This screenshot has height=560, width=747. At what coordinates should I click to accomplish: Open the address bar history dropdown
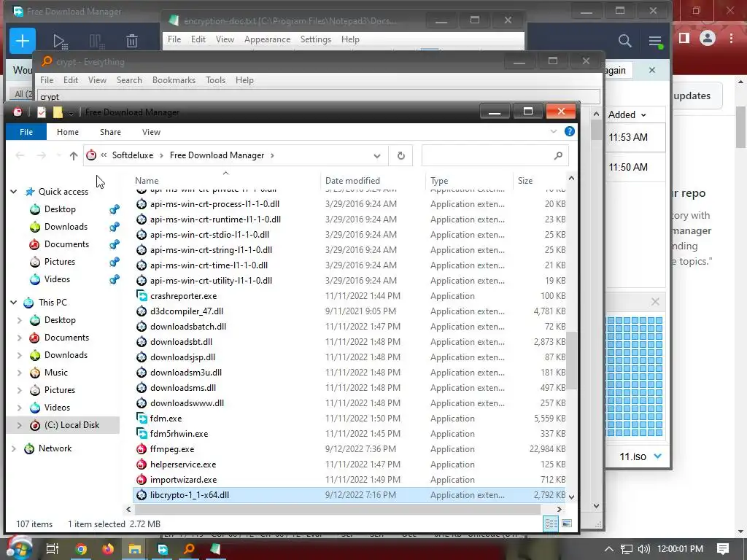tap(377, 156)
